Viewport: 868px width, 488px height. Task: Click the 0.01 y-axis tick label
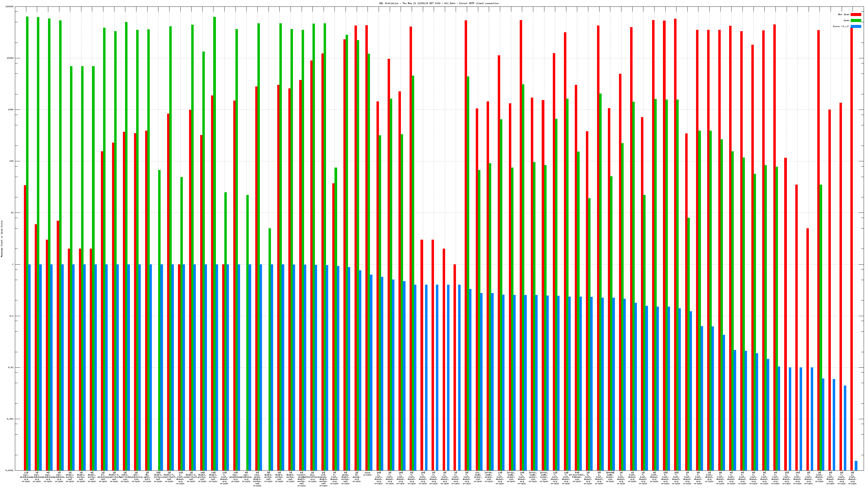[11, 367]
